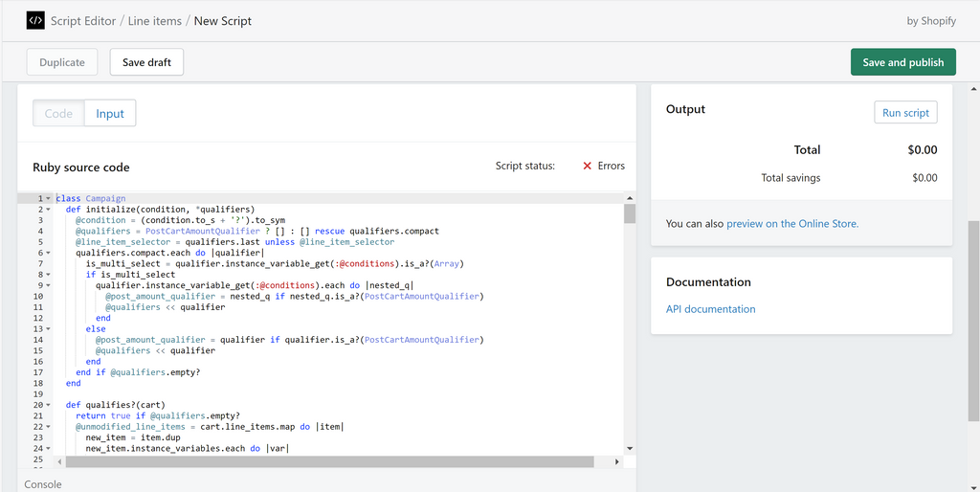The image size is (980, 492).
Task: Click the Script Editor logo icon
Action: [35, 21]
